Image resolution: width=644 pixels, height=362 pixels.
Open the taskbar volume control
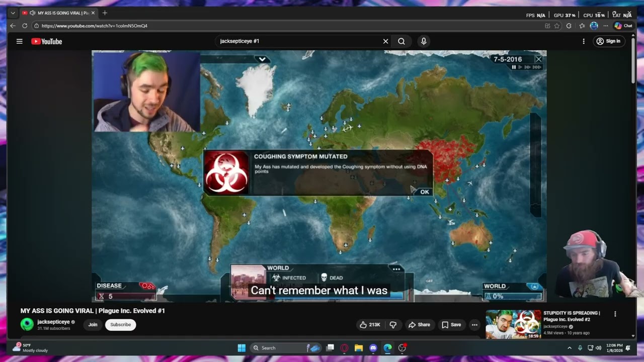click(x=598, y=347)
